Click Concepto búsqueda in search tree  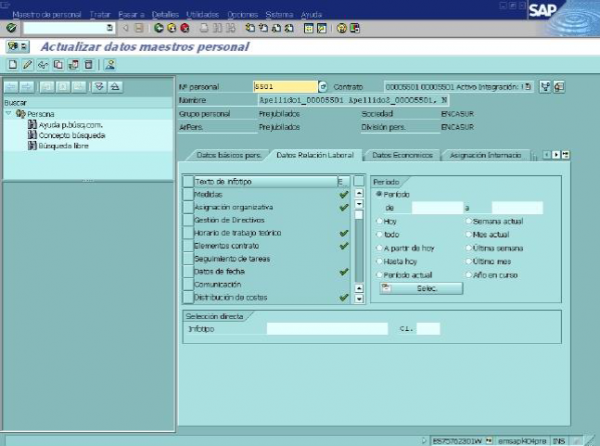click(72, 135)
